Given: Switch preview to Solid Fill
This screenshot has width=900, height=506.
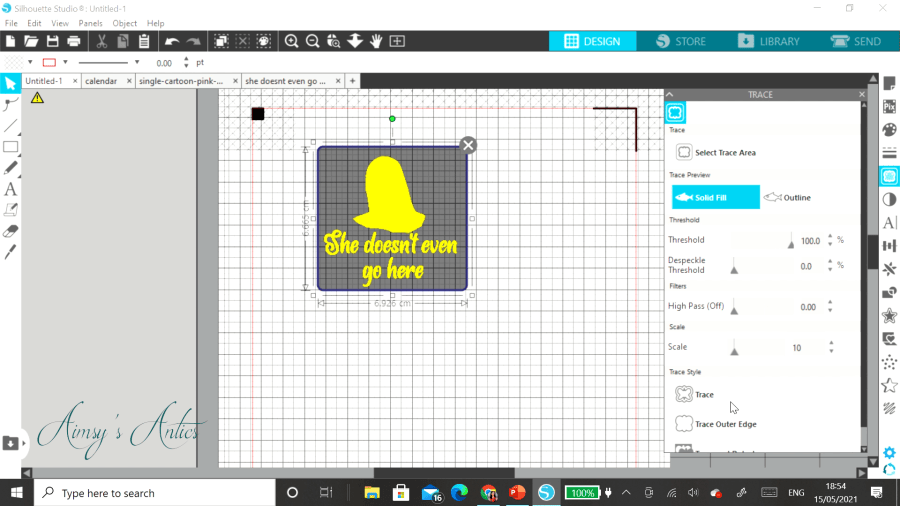Looking at the screenshot, I should 716,197.
